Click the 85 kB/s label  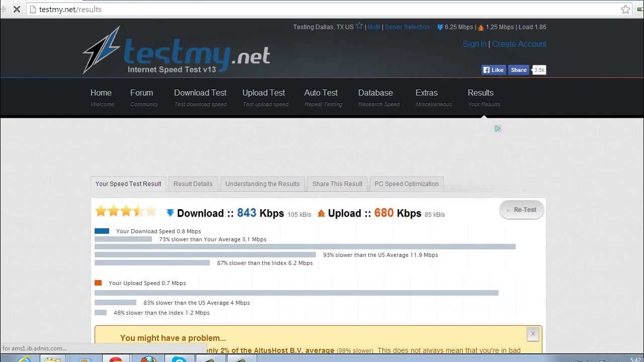435,215
